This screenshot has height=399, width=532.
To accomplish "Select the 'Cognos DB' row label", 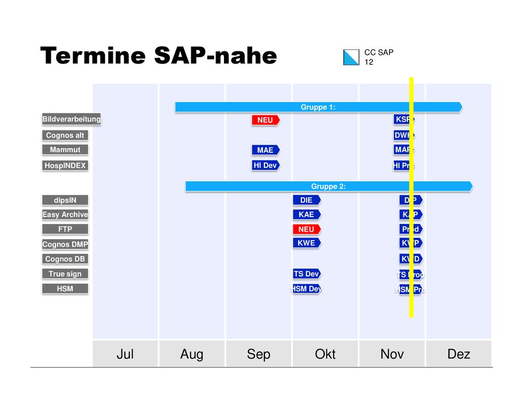I will pos(65,259).
